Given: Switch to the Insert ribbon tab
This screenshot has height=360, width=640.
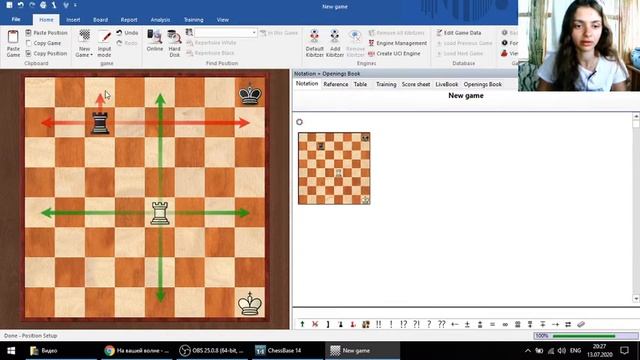Looking at the screenshot, I should [73, 20].
